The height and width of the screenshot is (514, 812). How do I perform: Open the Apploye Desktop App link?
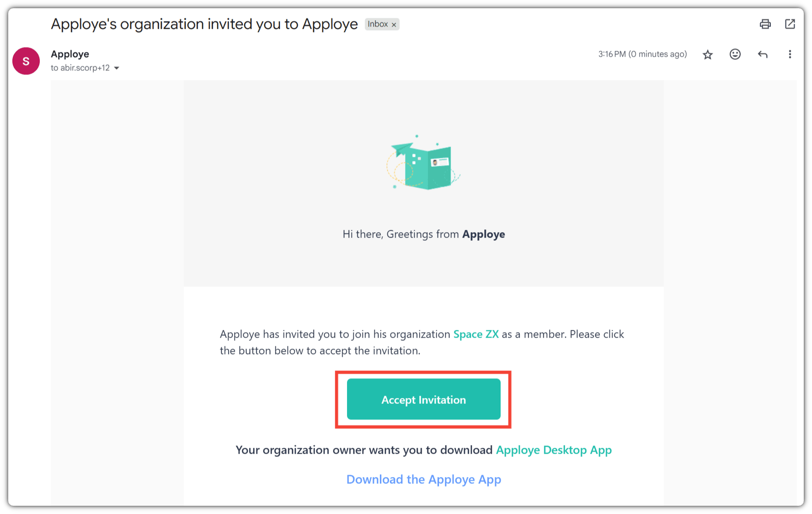pos(554,450)
